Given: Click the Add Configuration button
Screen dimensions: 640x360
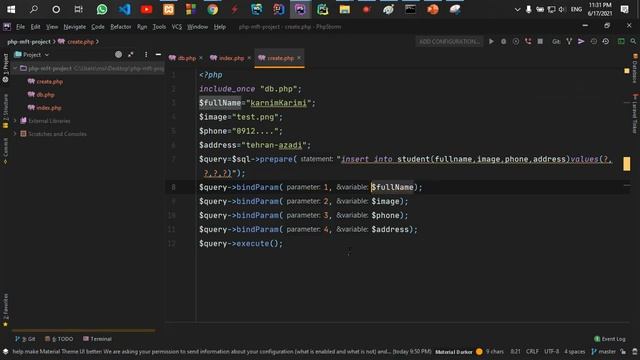Looking at the screenshot, I should [449, 42].
